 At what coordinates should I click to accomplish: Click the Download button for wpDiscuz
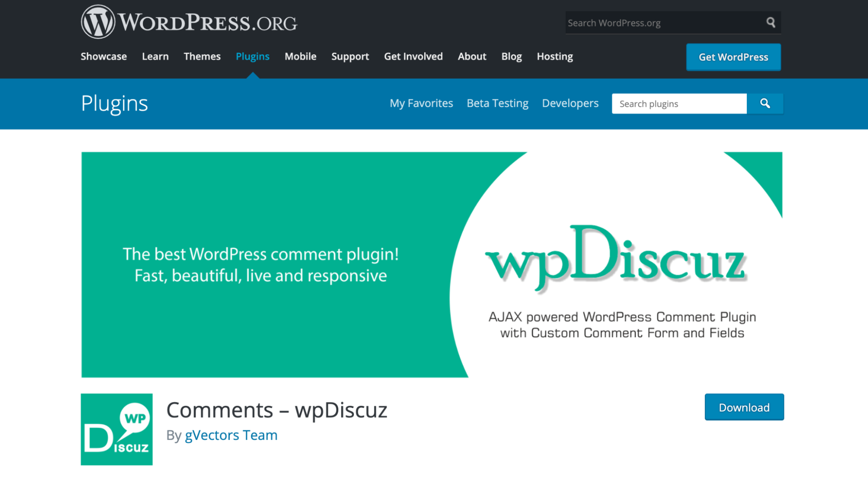click(744, 407)
